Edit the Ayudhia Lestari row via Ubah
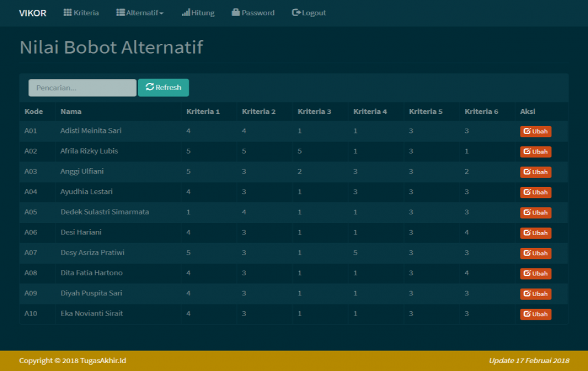 coord(536,193)
